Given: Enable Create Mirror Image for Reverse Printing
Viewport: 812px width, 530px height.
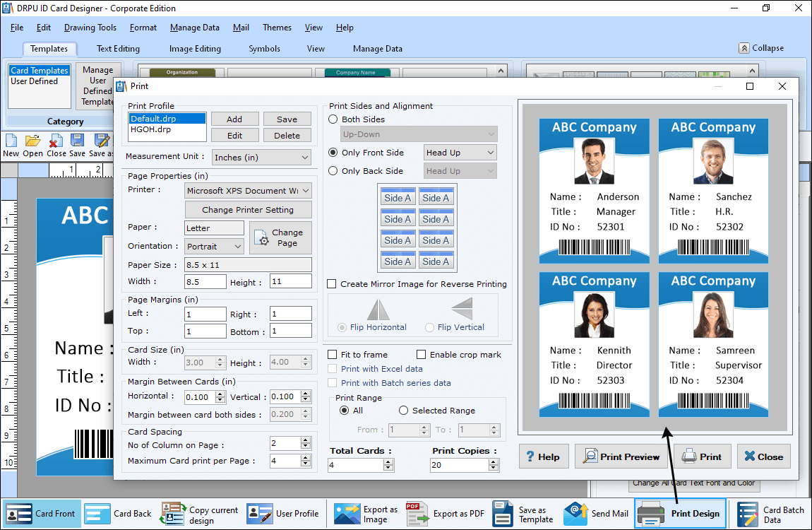Looking at the screenshot, I should pyautogui.click(x=332, y=284).
